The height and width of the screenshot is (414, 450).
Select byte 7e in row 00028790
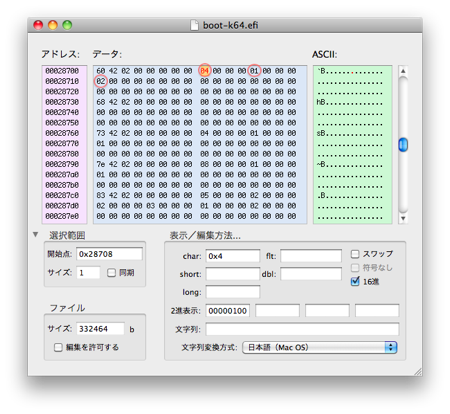tap(101, 164)
